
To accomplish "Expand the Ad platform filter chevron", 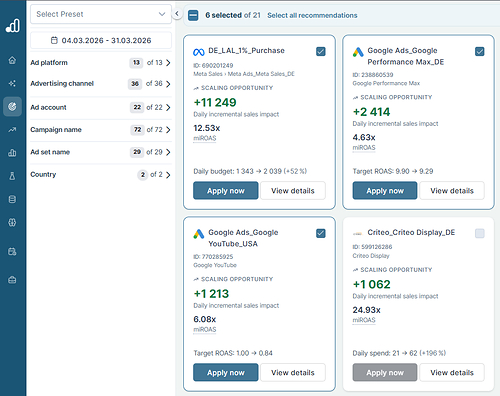I will [168, 63].
